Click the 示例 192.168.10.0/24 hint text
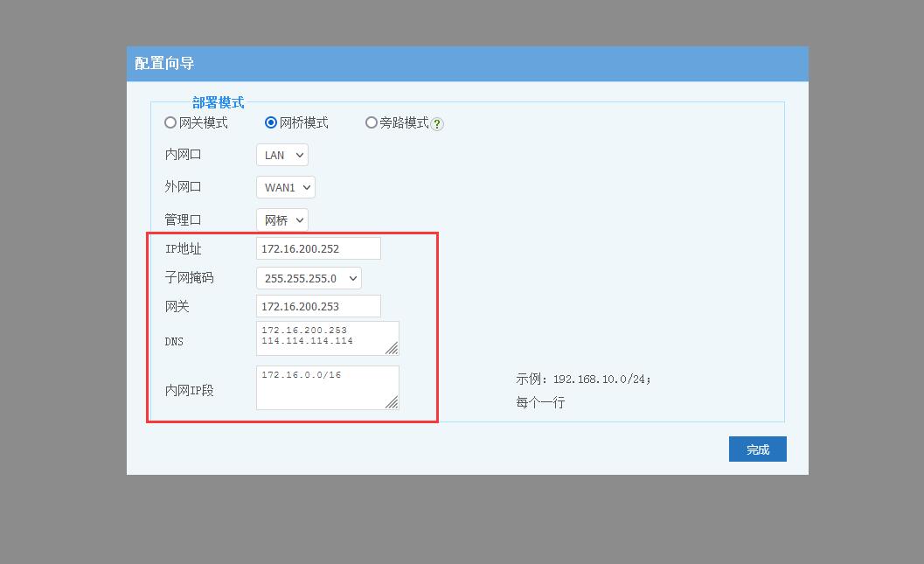Viewport: 924px width, 564px height. coord(583,379)
